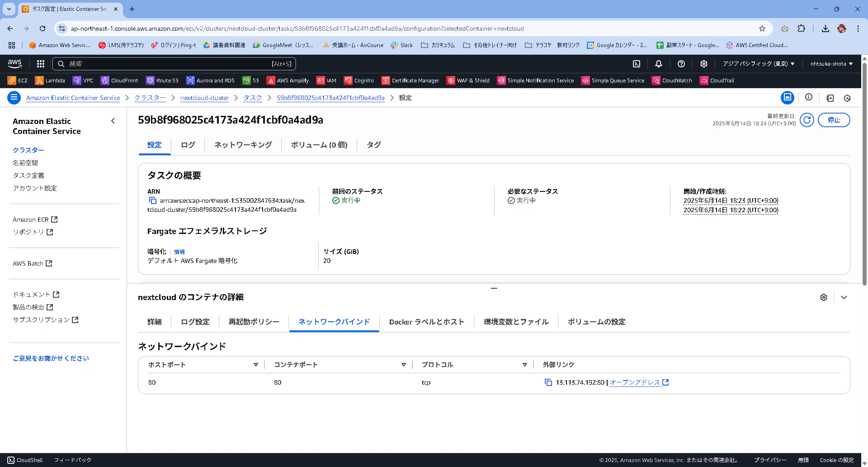The image size is (868, 467).
Task: Open CloudFront from the favorites bar
Action: [x=119, y=81]
